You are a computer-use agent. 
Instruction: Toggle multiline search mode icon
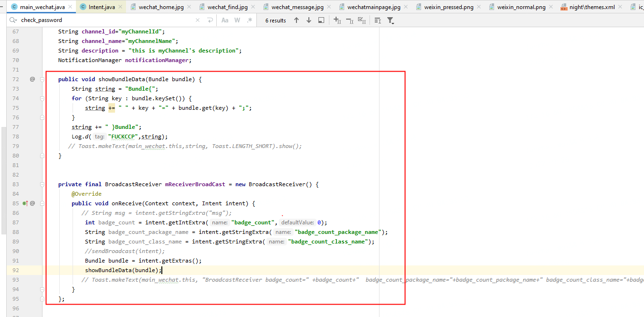[378, 20]
